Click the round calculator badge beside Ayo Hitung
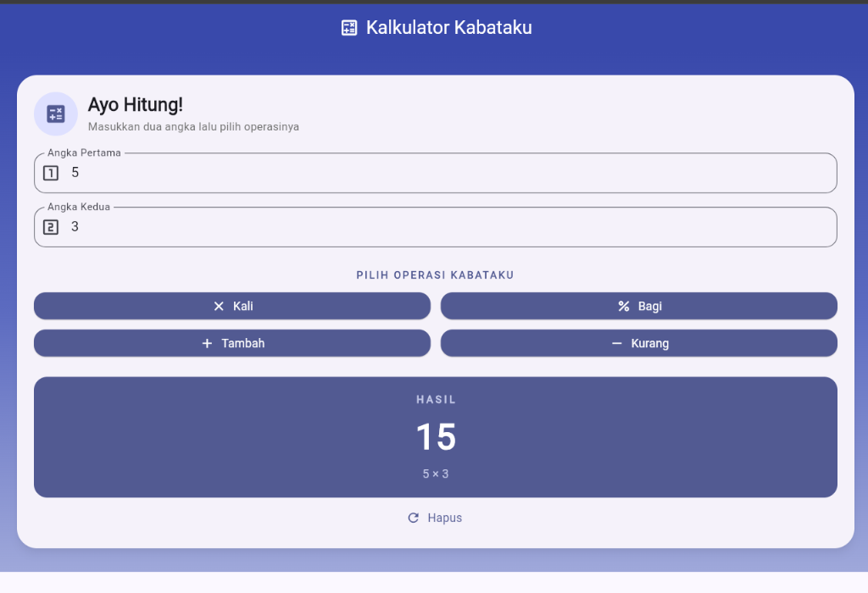The width and height of the screenshot is (868, 593). tap(56, 114)
